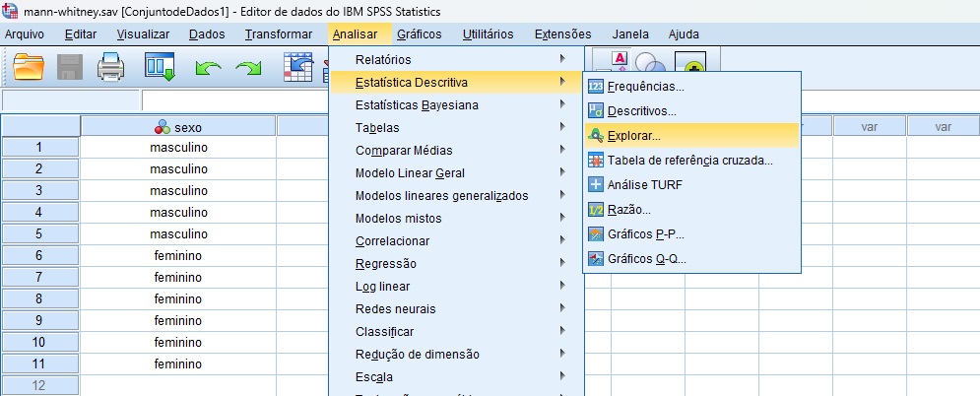The image size is (980, 396).
Task: Click the toolbar icon with the plus sign
Action: point(690,62)
